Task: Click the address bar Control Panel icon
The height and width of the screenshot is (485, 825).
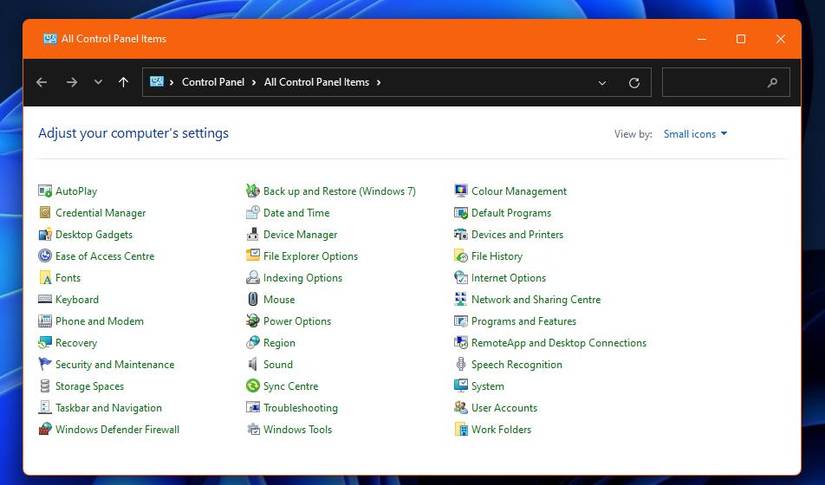Action: pos(157,82)
